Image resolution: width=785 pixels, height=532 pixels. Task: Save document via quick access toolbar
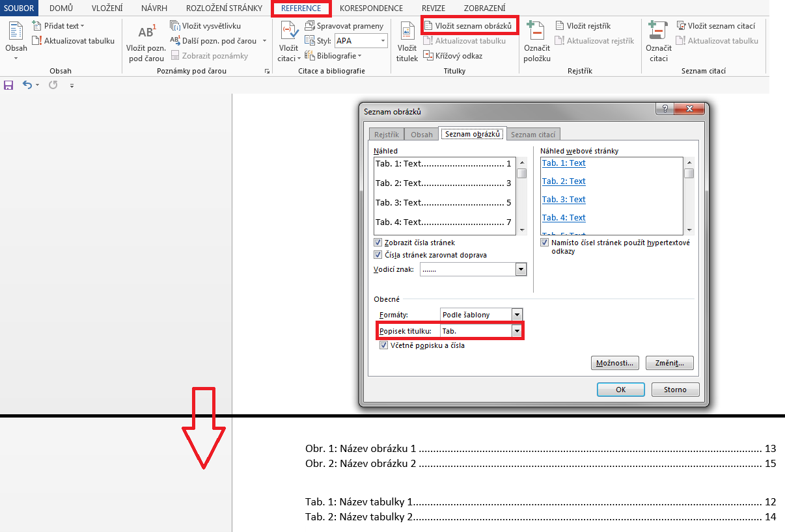coord(8,85)
